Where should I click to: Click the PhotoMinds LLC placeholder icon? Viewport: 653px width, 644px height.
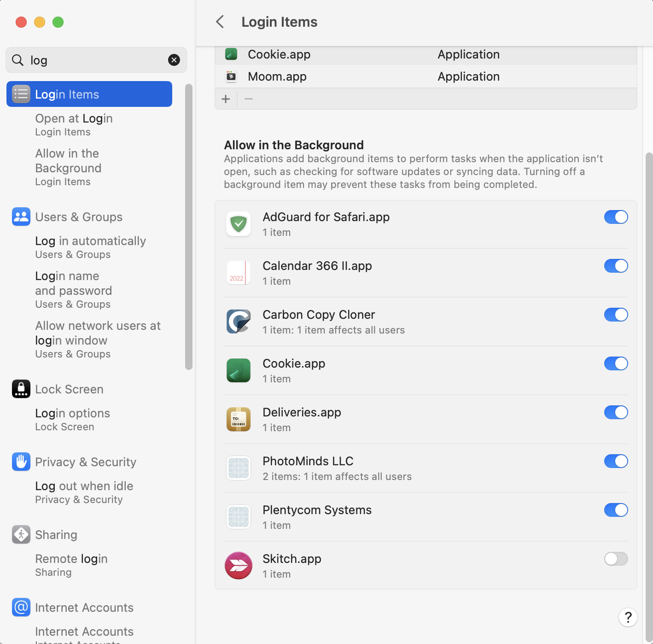pos(239,468)
